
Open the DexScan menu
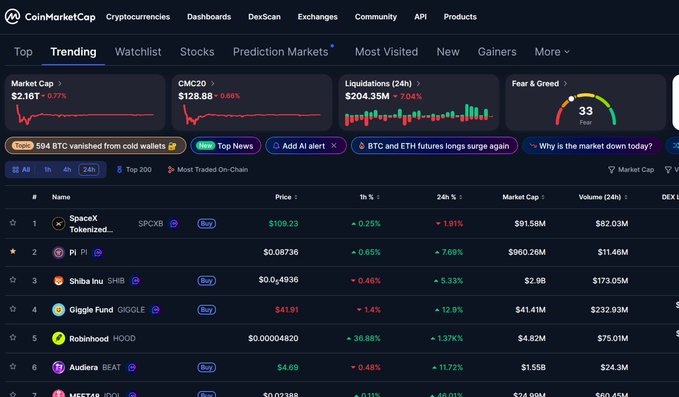(264, 17)
